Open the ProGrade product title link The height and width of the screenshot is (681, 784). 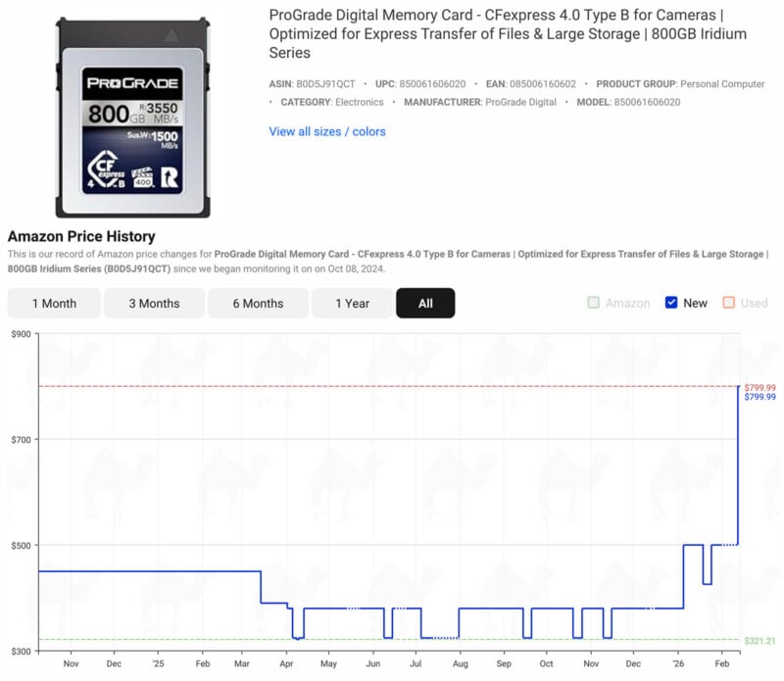490,33
